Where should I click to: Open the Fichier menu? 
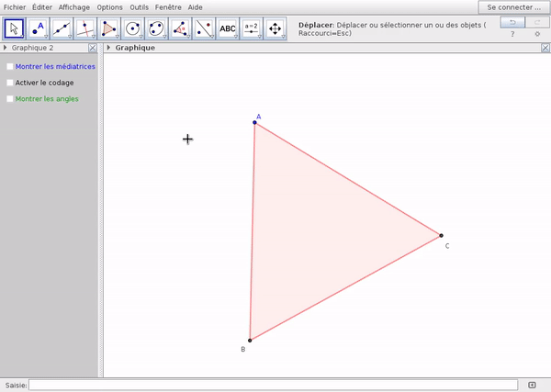[x=15, y=7]
